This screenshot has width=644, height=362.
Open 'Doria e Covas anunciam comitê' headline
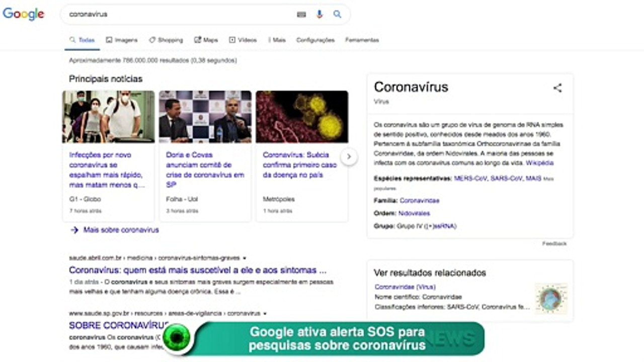coord(205,170)
